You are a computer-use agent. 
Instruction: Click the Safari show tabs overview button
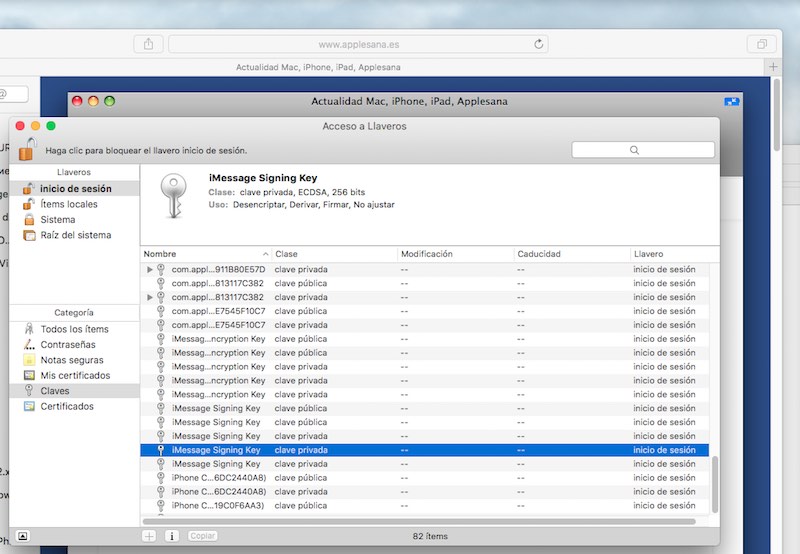[x=762, y=44]
